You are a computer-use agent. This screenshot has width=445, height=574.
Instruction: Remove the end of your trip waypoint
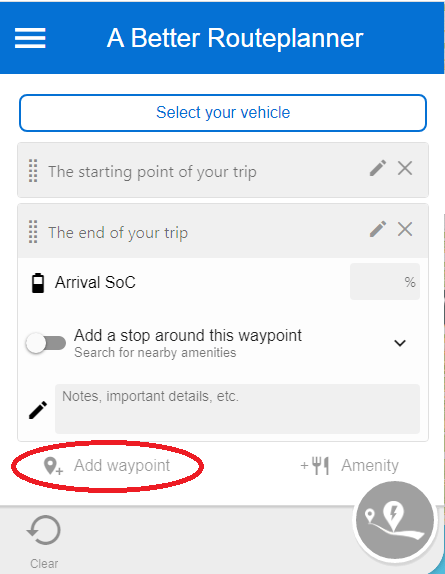(405, 229)
